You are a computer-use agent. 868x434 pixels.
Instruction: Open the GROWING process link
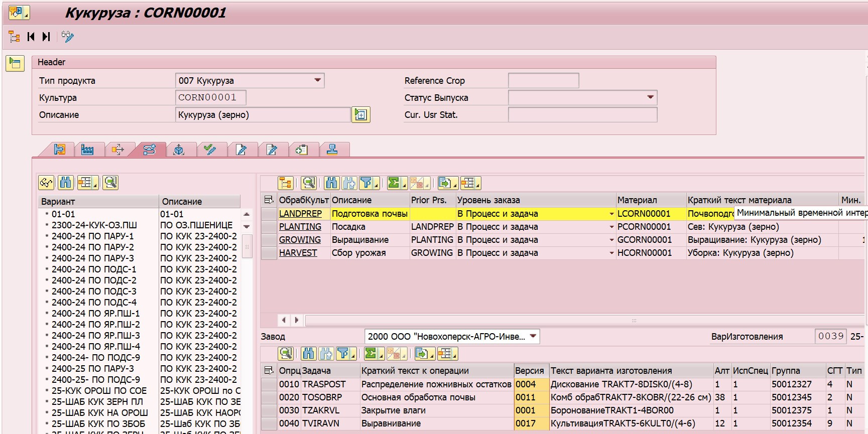[300, 240]
